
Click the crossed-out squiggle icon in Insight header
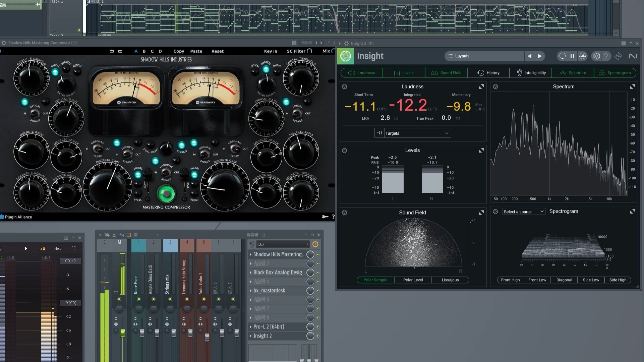click(619, 56)
